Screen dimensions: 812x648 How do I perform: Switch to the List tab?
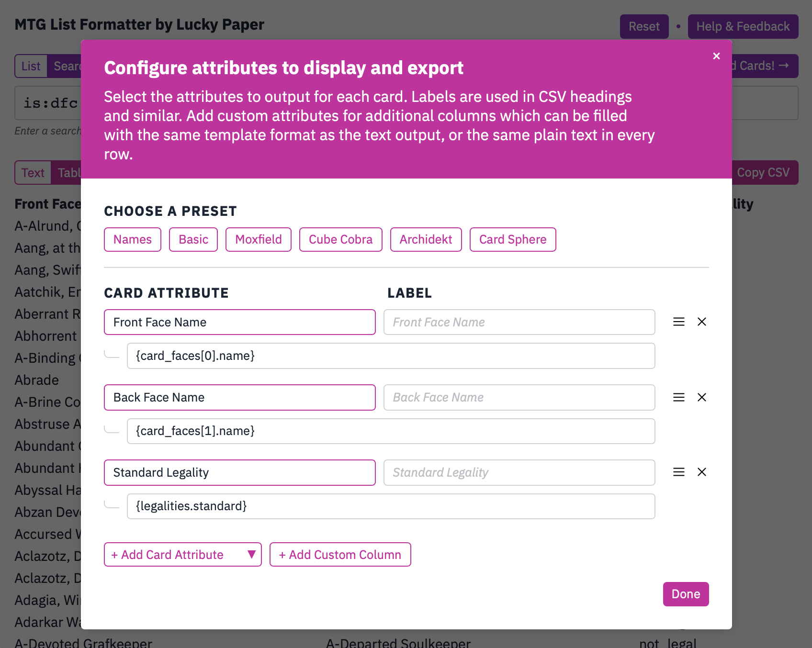pyautogui.click(x=31, y=66)
